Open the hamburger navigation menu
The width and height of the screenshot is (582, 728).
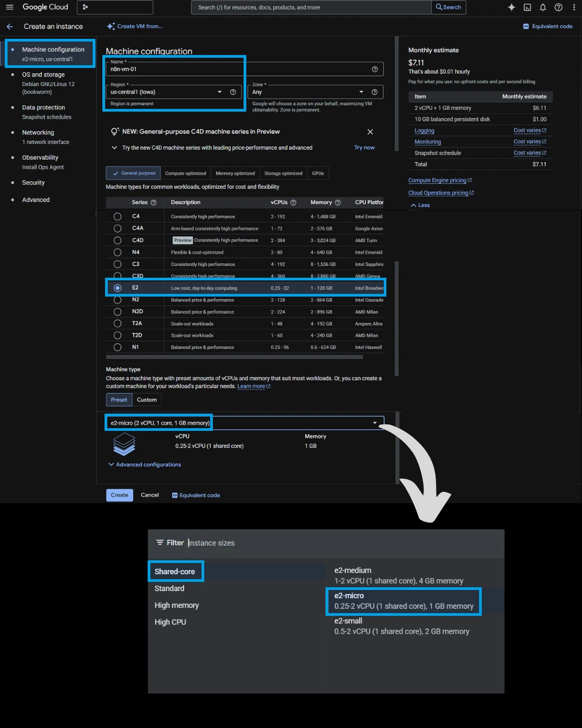click(x=10, y=7)
